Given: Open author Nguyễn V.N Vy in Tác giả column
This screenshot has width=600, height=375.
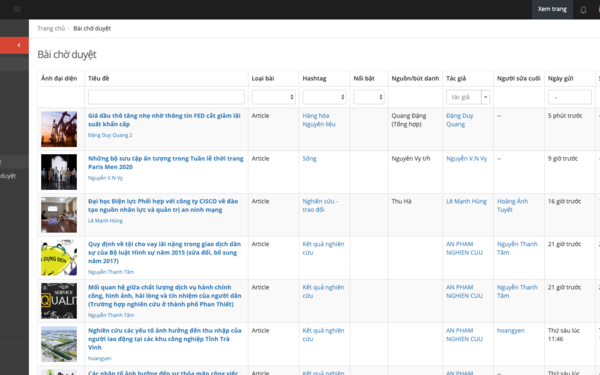Looking at the screenshot, I should pos(466,158).
